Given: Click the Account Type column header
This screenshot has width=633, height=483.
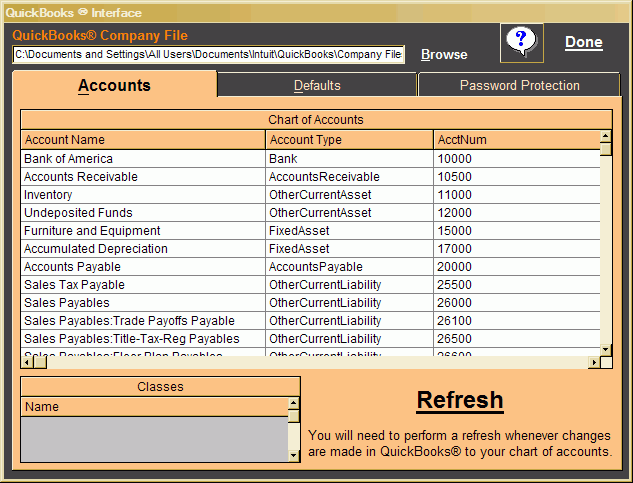Looking at the screenshot, I should coord(350,140).
